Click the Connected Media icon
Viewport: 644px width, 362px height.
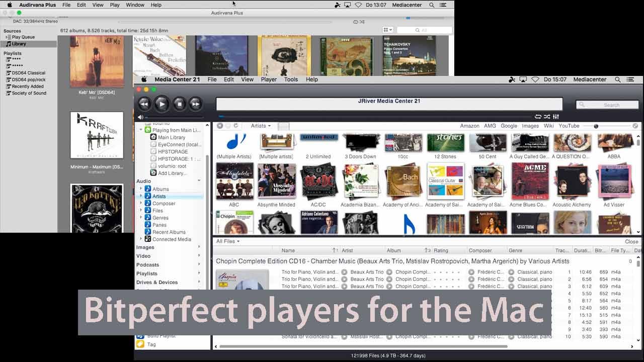coord(148,239)
